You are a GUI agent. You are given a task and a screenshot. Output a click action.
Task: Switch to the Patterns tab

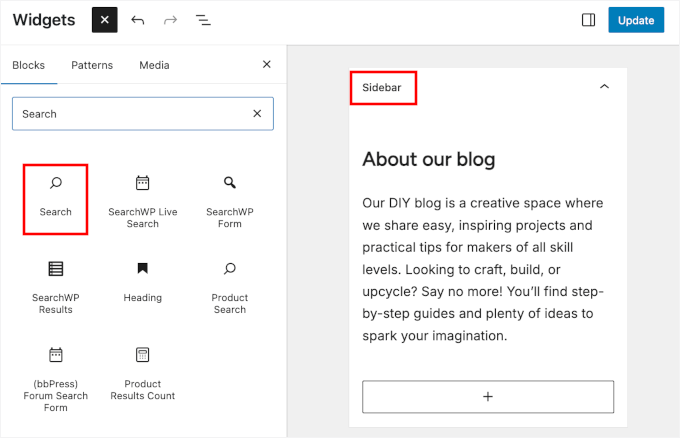[x=92, y=65]
